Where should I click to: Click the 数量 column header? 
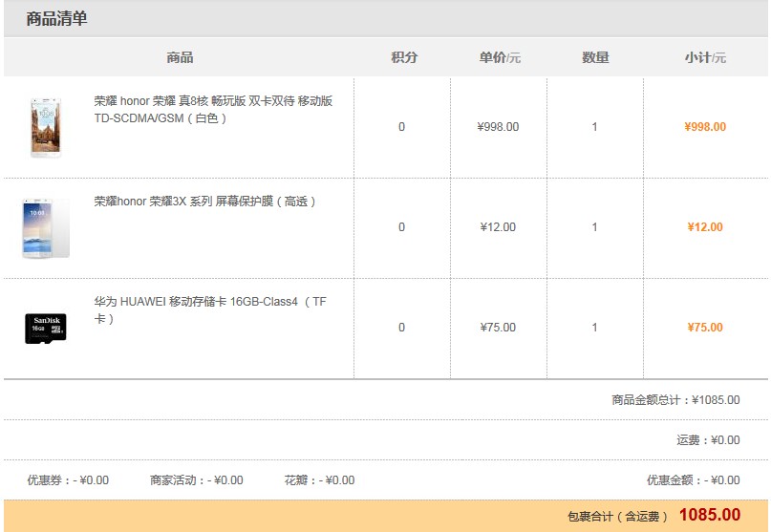595,57
